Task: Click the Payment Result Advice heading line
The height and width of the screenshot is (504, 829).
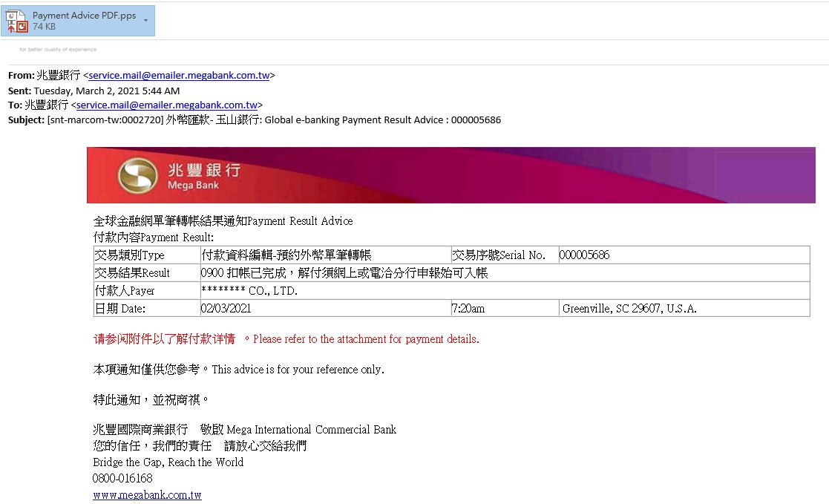Action: tap(223, 221)
